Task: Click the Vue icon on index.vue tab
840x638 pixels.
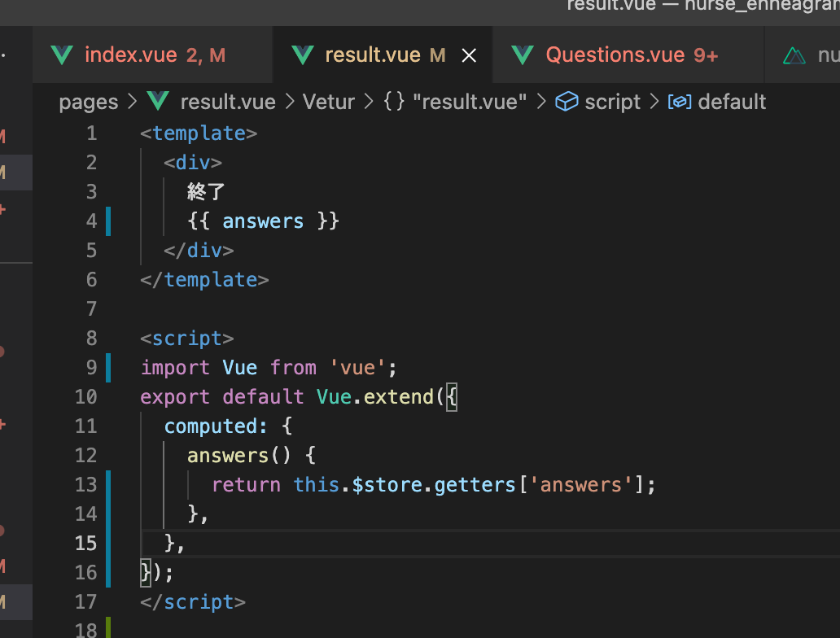Action: (x=62, y=55)
